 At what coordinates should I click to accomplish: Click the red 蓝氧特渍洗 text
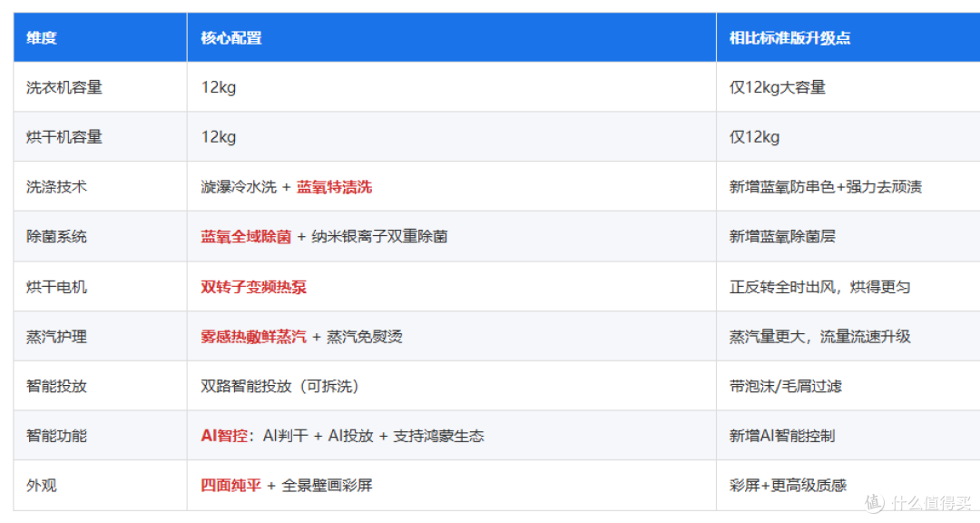point(334,186)
